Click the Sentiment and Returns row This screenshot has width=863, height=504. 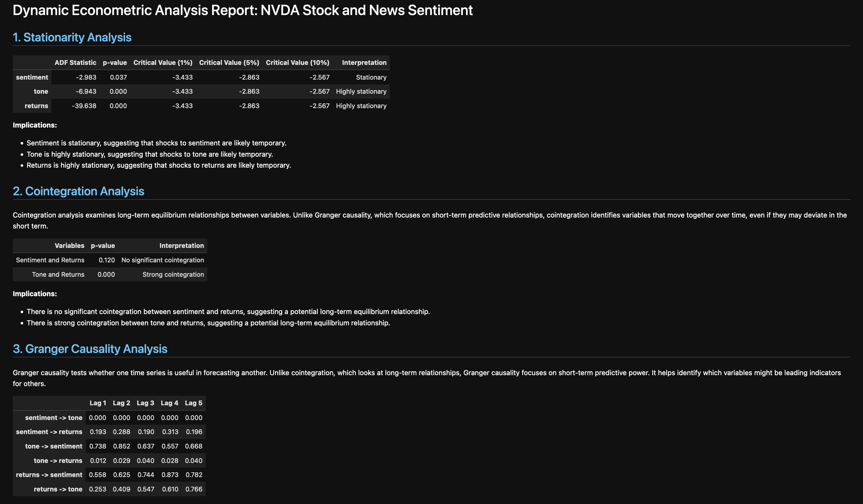(50, 260)
